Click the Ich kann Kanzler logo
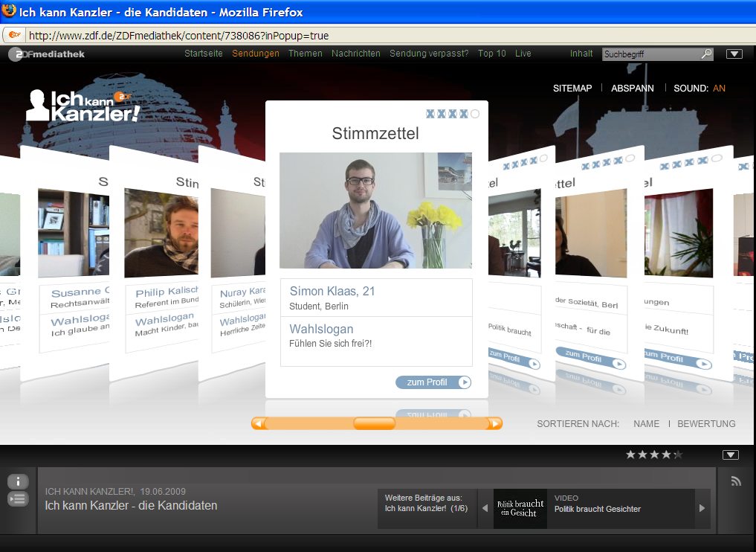The height and width of the screenshot is (552, 756). [83, 105]
